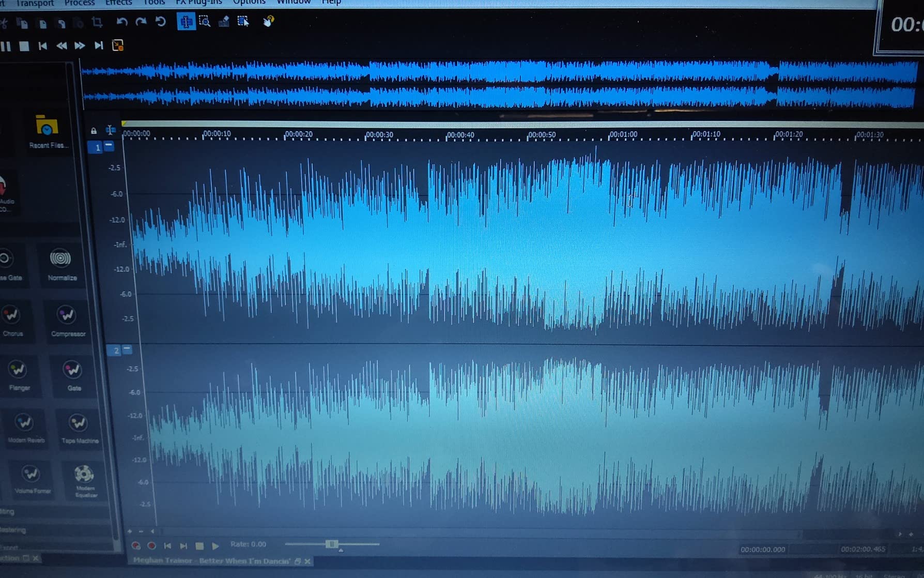
Task: Stop playback in the top transport bar
Action: tap(24, 46)
